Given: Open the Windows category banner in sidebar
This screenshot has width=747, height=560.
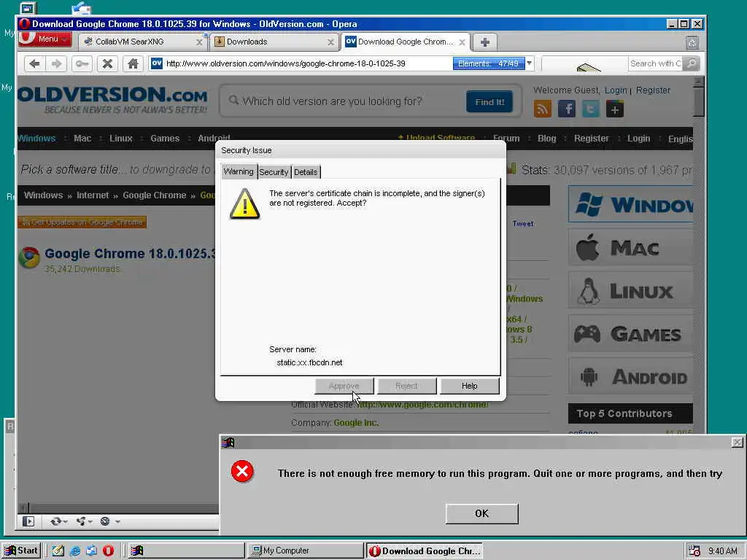Looking at the screenshot, I should coord(631,204).
